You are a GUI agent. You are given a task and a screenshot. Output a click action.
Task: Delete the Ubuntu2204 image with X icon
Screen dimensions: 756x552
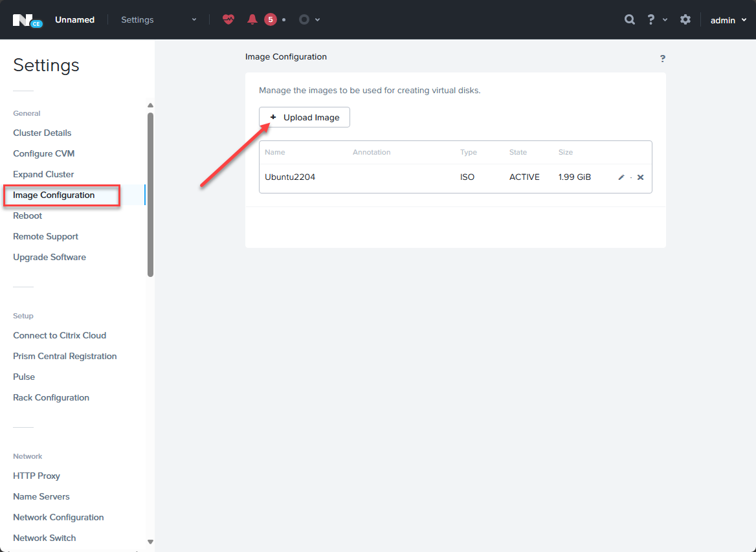(x=640, y=177)
